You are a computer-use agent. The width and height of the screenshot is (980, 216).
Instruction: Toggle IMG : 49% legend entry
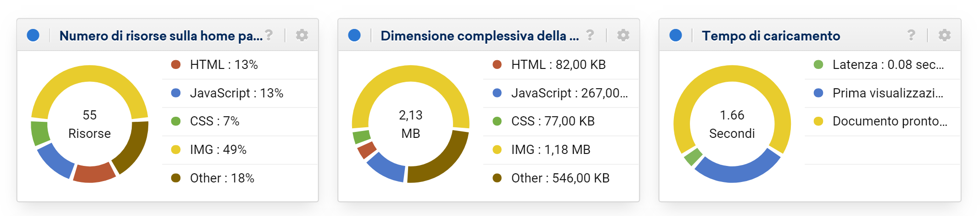[x=240, y=150]
